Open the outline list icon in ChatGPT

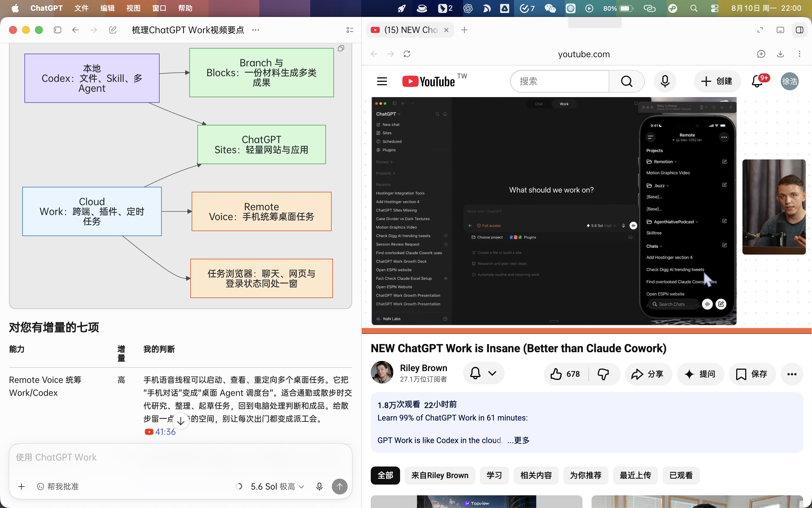point(350,30)
